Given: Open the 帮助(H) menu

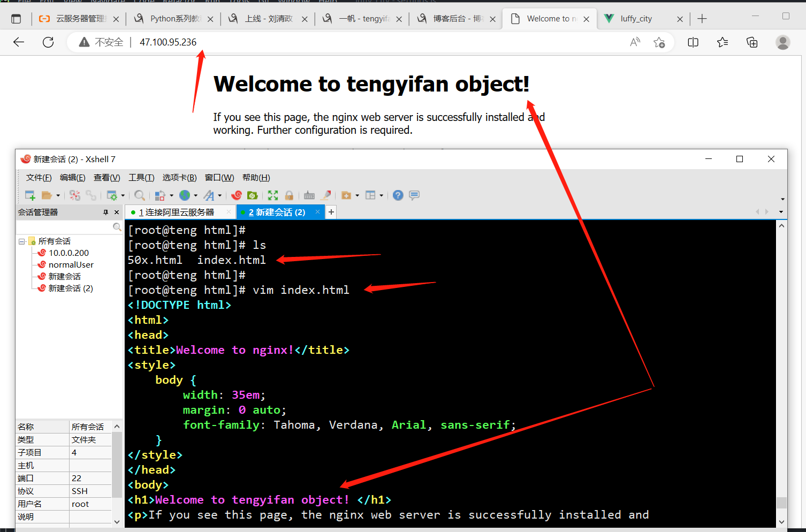Looking at the screenshot, I should pos(256,178).
